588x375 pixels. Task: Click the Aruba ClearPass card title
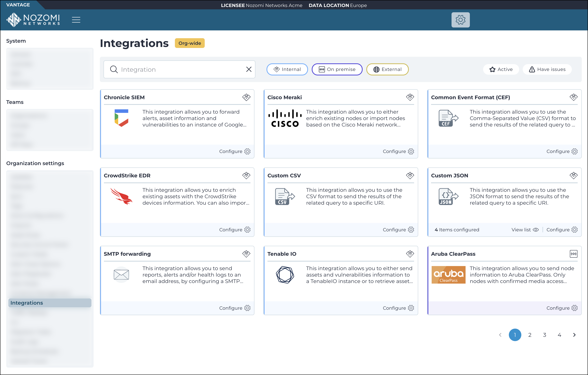453,254
